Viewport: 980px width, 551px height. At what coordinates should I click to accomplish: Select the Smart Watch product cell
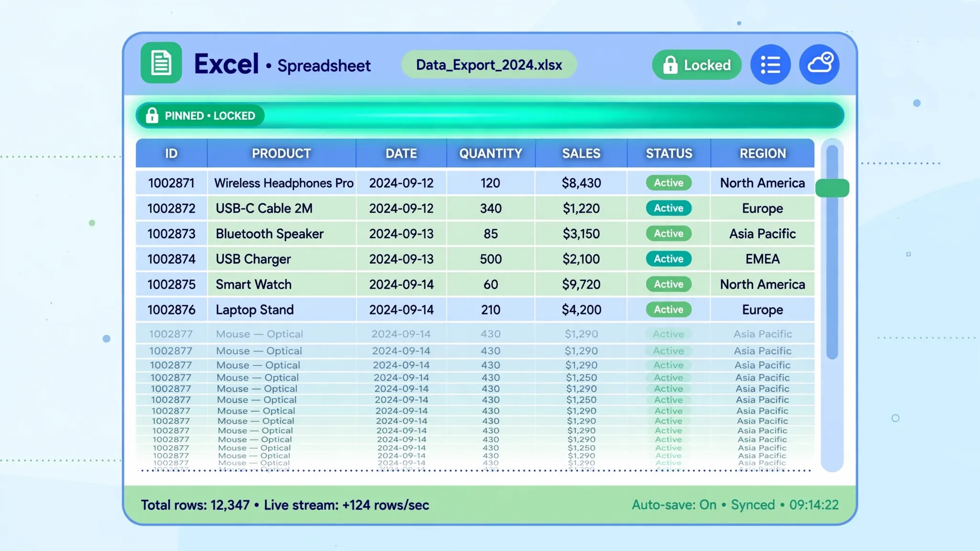281,284
